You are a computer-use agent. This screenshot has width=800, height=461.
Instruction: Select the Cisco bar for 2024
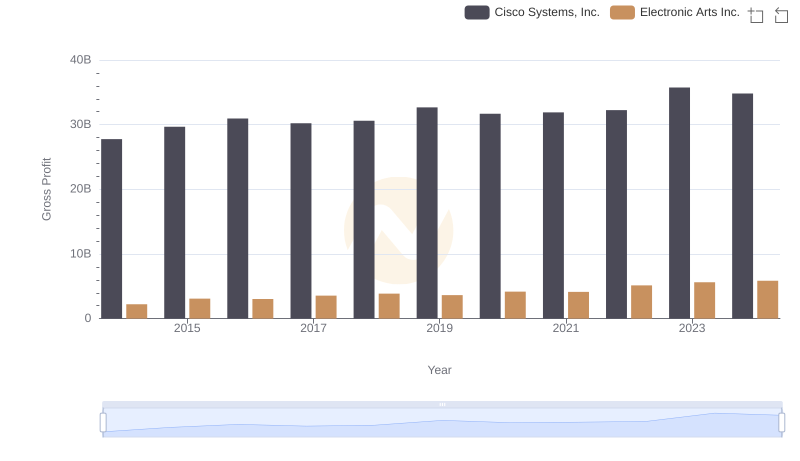(742, 206)
